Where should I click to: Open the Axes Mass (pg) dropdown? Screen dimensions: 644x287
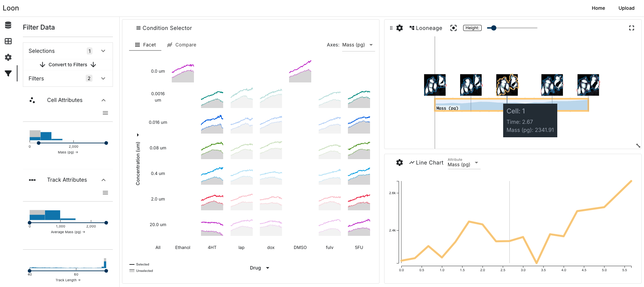pos(358,45)
